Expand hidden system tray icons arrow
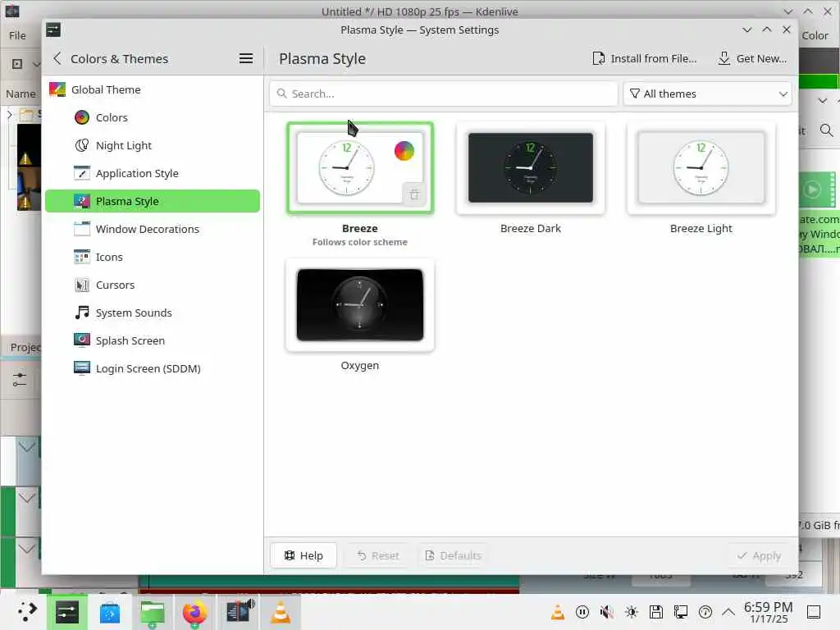This screenshot has height=630, width=840. [728, 612]
